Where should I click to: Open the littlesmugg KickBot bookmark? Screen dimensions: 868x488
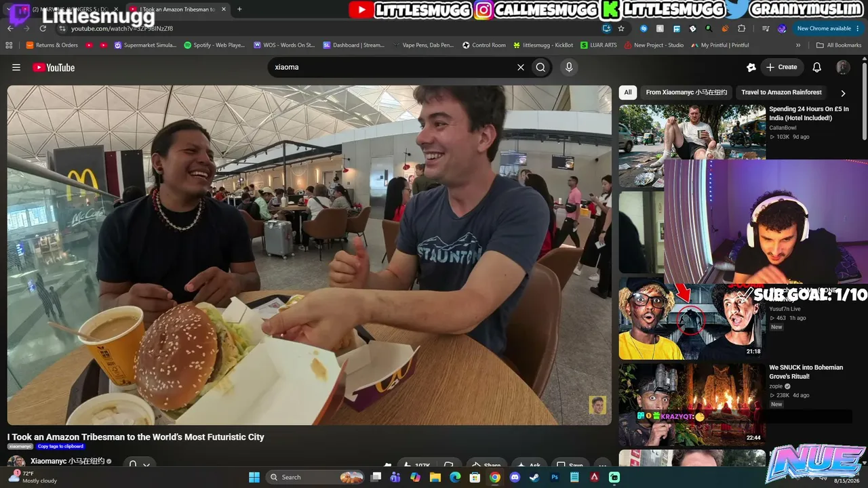click(543, 45)
